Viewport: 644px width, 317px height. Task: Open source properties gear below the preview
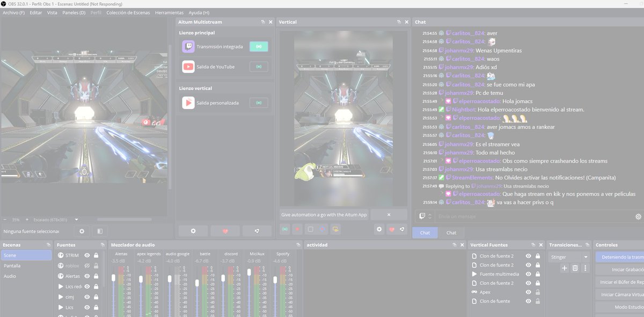click(82, 231)
